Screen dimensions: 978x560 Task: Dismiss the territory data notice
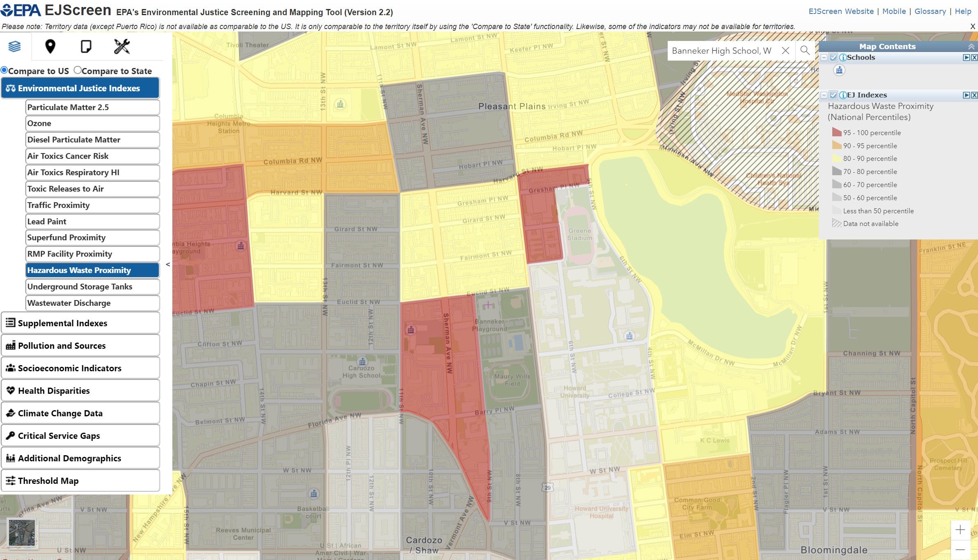973,27
